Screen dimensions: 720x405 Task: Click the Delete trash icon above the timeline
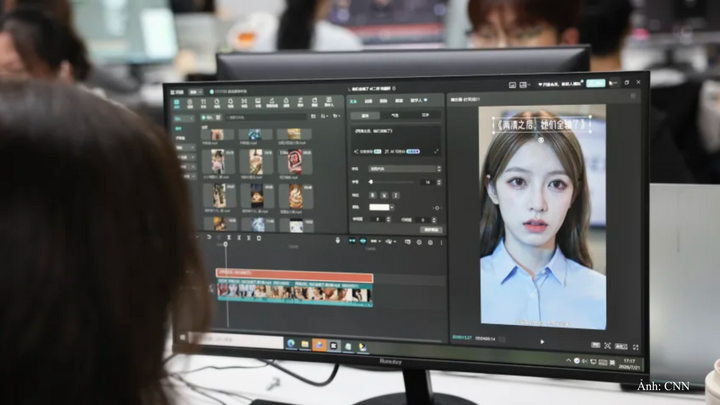pos(259,238)
